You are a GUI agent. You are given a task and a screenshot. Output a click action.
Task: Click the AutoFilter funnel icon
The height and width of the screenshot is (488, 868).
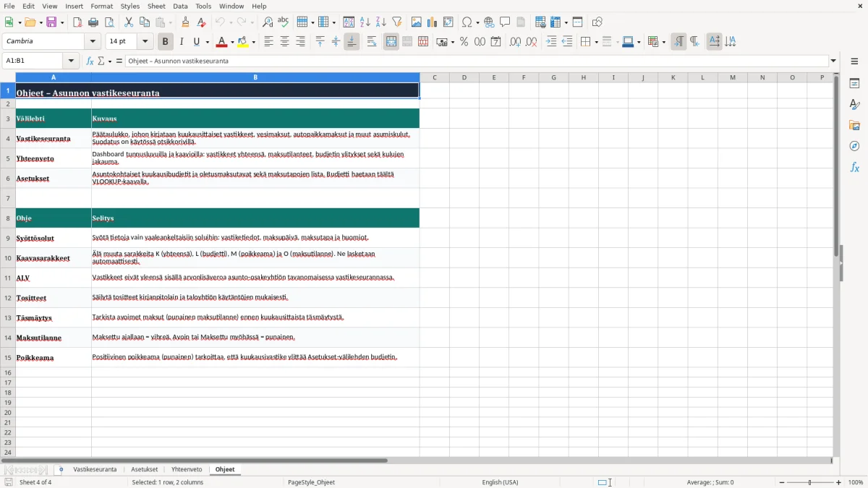coord(397,22)
